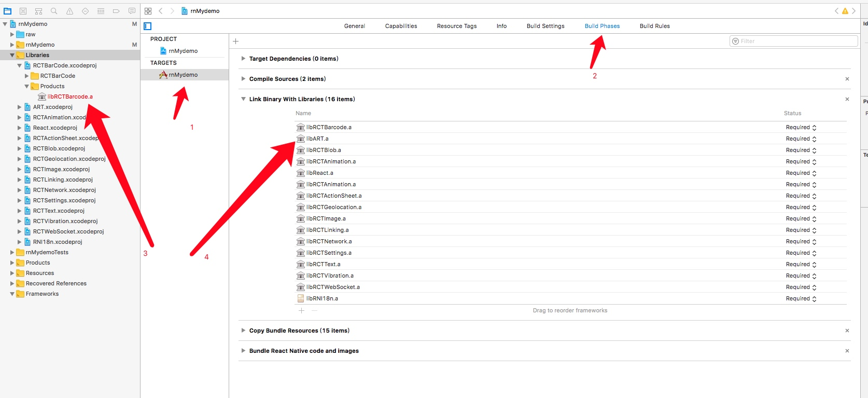Image resolution: width=868 pixels, height=398 pixels.
Task: Click the Name column header
Action: pyautogui.click(x=303, y=113)
